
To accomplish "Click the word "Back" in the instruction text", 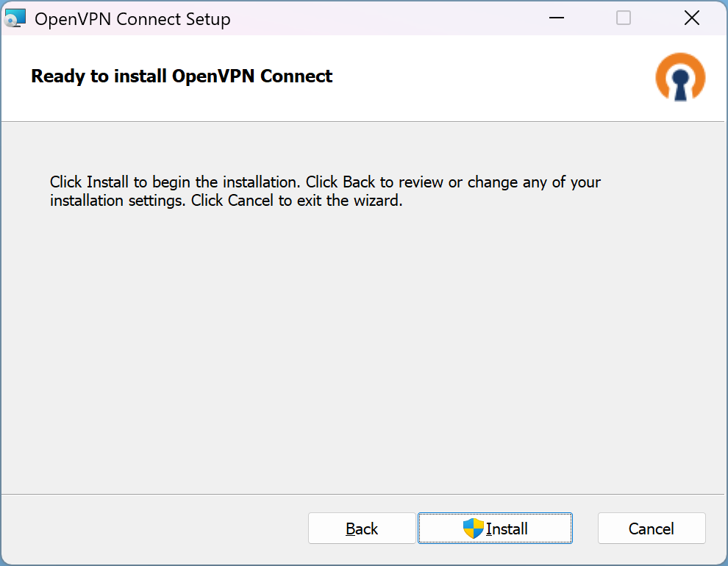I will coord(359,182).
